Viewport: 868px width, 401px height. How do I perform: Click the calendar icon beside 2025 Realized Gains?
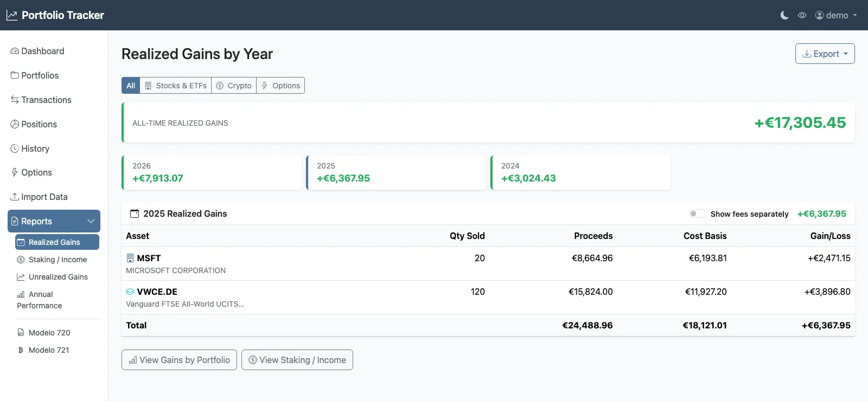[x=135, y=214]
